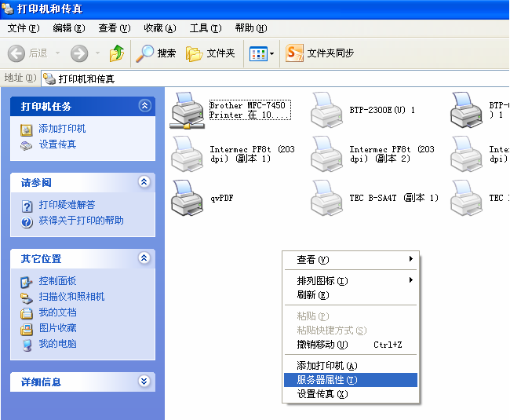Click the address bar field showing 打印机和传真

click(275, 79)
